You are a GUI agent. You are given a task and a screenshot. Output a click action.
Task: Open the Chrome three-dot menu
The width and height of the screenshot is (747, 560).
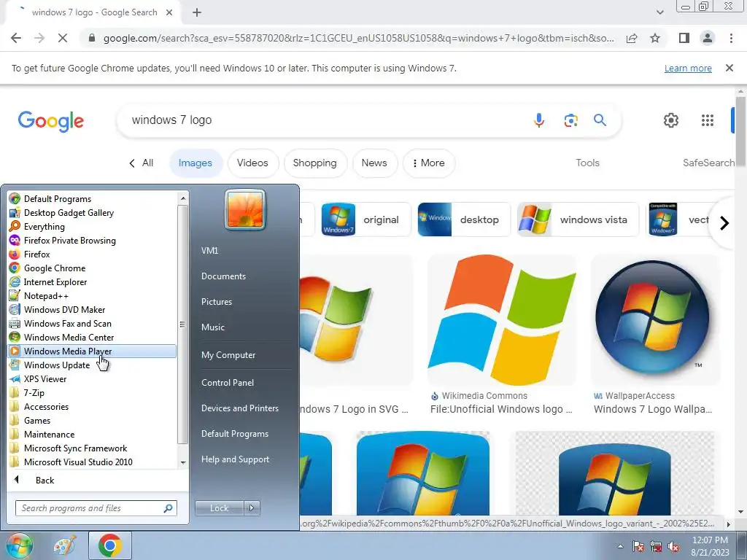click(731, 38)
